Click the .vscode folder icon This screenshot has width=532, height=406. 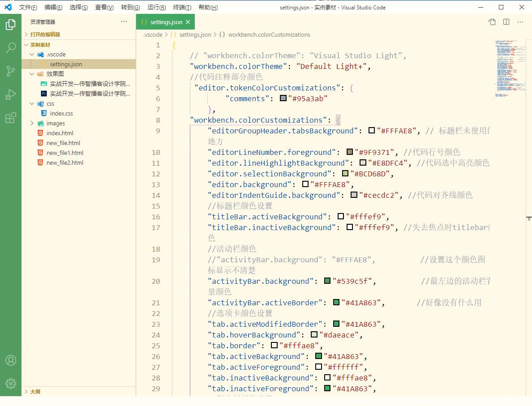(x=40, y=54)
